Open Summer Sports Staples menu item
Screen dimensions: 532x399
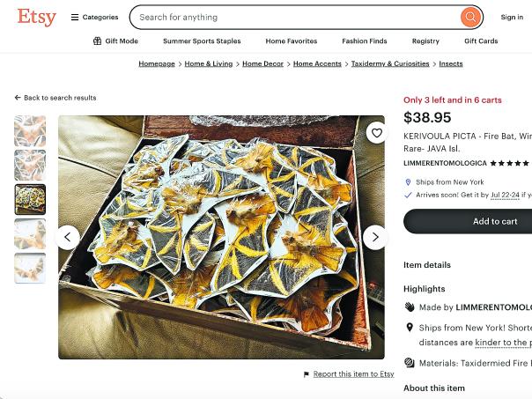tap(202, 41)
